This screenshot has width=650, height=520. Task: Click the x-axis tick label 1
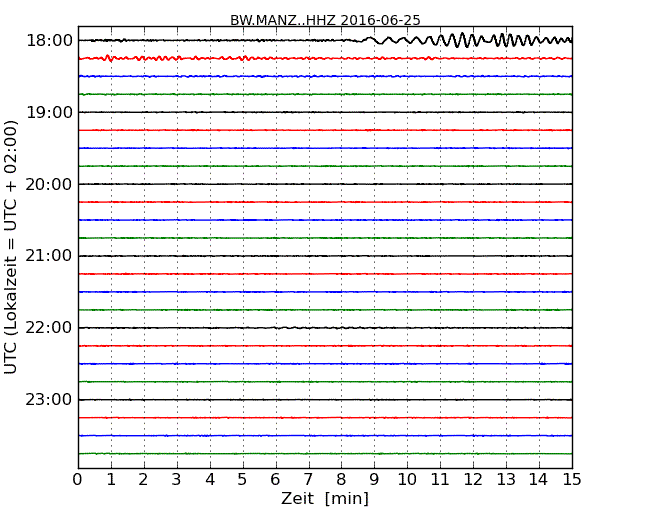[x=111, y=480]
